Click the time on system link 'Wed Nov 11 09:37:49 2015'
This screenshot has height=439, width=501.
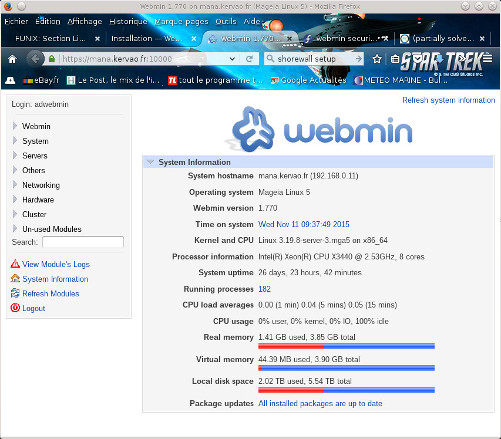click(x=304, y=224)
